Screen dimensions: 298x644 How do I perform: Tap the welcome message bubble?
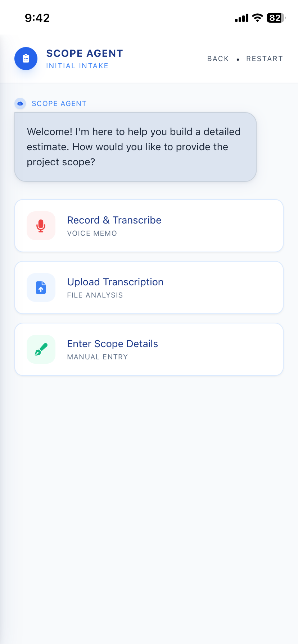135,147
